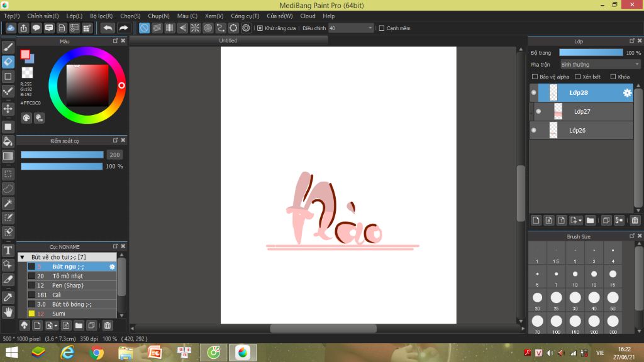
Task: Select brush size preset 10
Action: coord(575,277)
